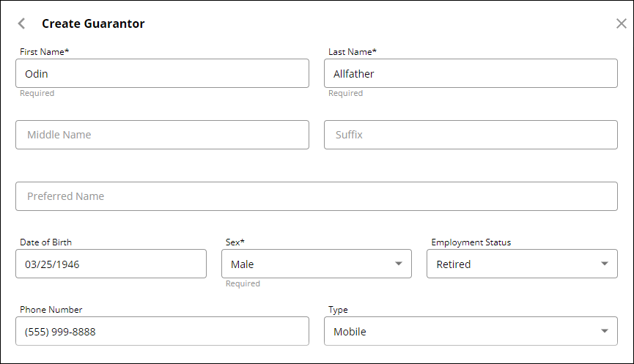This screenshot has height=364, width=634.
Task: Click the phone Type dropdown arrow
Action: [604, 331]
